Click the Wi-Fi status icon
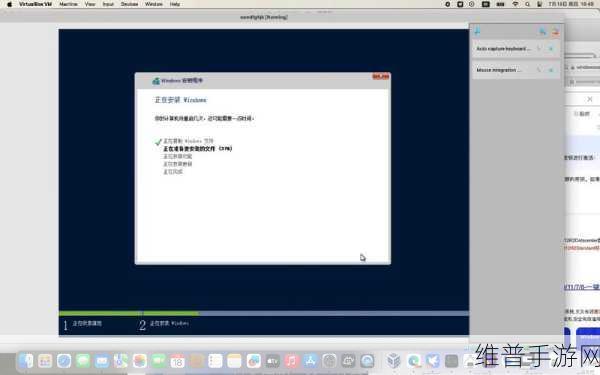Screen dimensions: 600x375 tap(515, 4)
